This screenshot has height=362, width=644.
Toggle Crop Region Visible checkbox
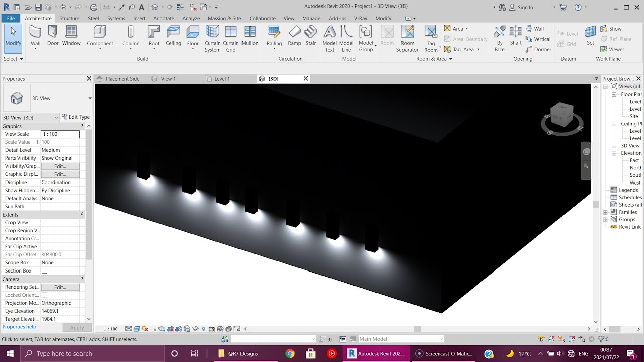tap(44, 231)
